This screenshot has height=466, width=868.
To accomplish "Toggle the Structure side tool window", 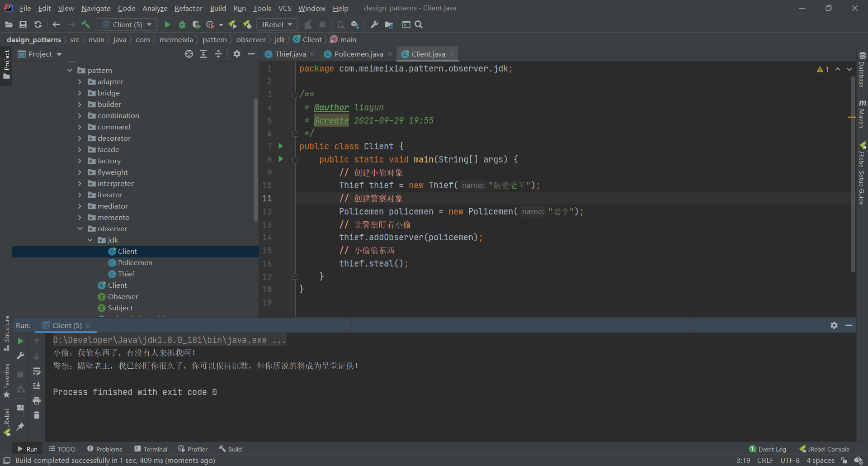I will click(6, 333).
